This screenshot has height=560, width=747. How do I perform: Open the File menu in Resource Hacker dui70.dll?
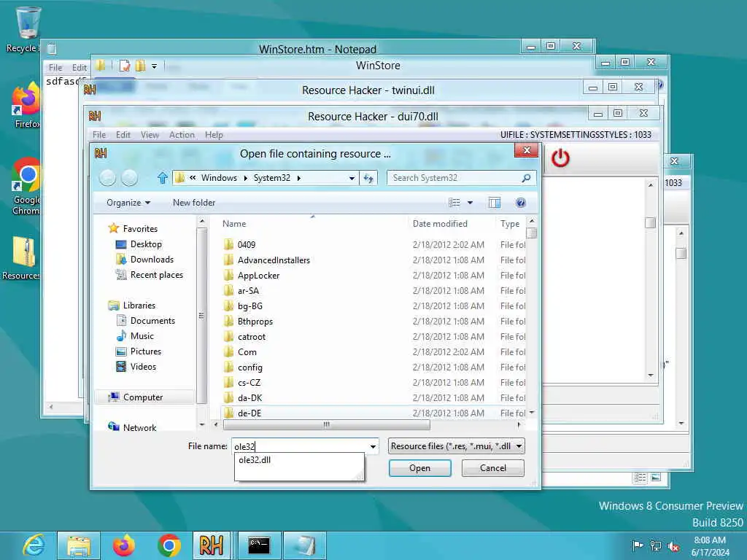pos(99,135)
